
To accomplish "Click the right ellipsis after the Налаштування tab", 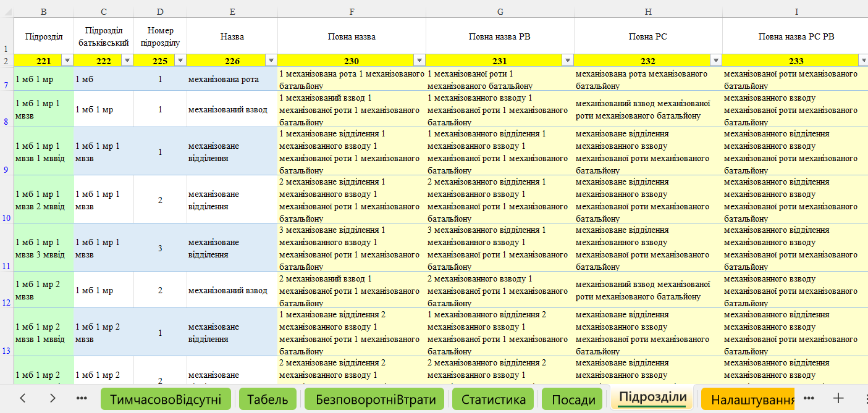I will (x=810, y=399).
